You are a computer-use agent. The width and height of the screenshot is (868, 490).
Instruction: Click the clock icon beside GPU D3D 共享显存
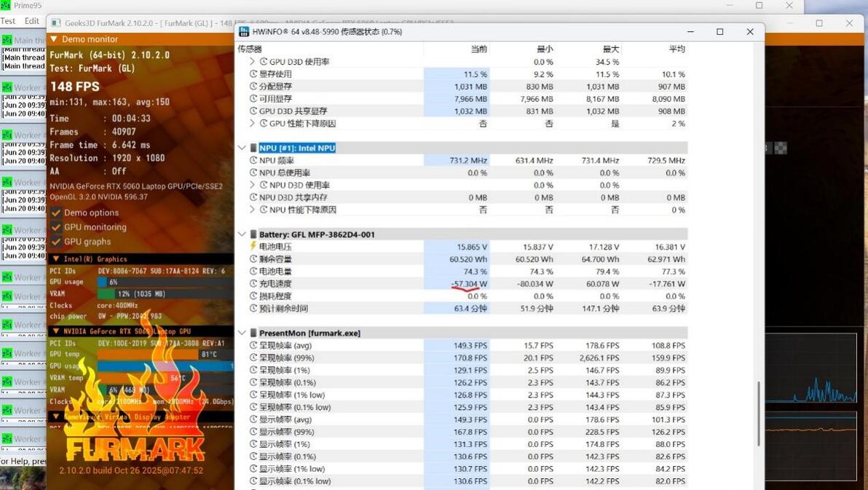[253, 111]
